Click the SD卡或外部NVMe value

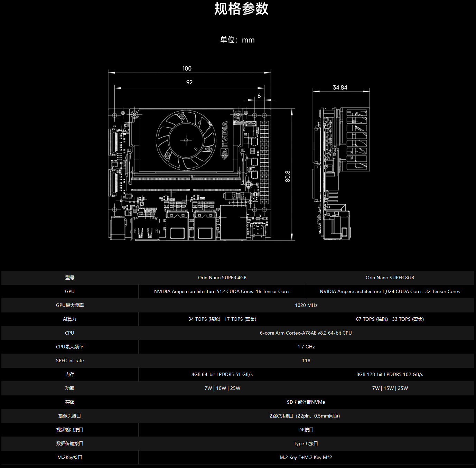pyautogui.click(x=306, y=402)
